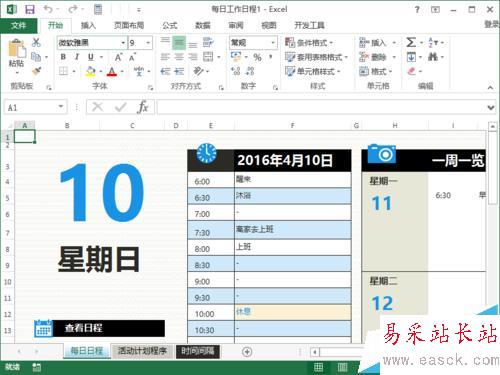The height and width of the screenshot is (375, 500).
Task: Select the Format Painter brush
Action: coord(36,71)
